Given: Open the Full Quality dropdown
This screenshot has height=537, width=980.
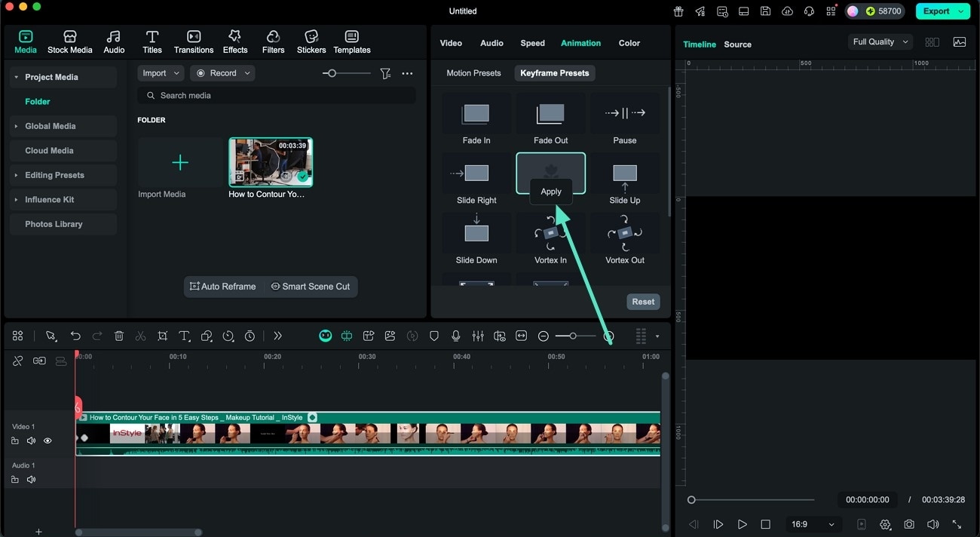Looking at the screenshot, I should click(880, 41).
